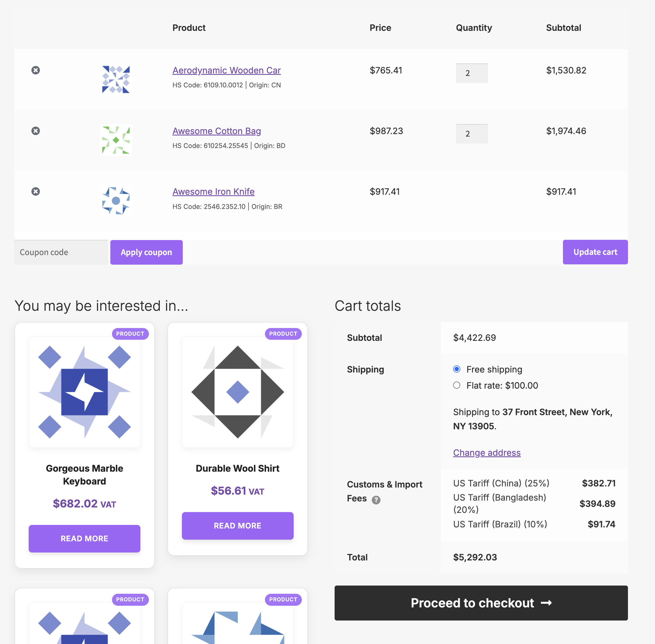
Task: Click the Customs & Import Fees help icon
Action: [376, 500]
